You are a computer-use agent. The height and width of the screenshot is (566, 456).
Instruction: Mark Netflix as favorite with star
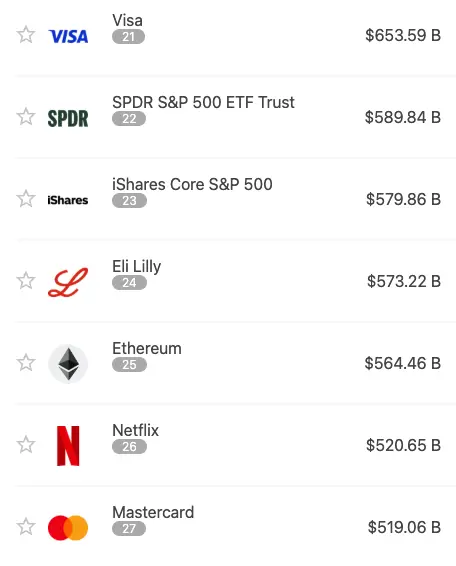tap(26, 444)
